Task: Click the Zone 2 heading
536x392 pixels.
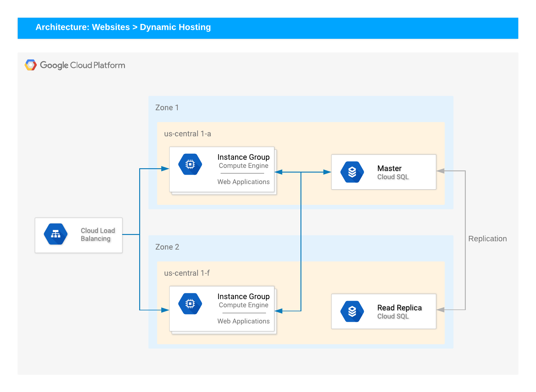Action: [167, 247]
